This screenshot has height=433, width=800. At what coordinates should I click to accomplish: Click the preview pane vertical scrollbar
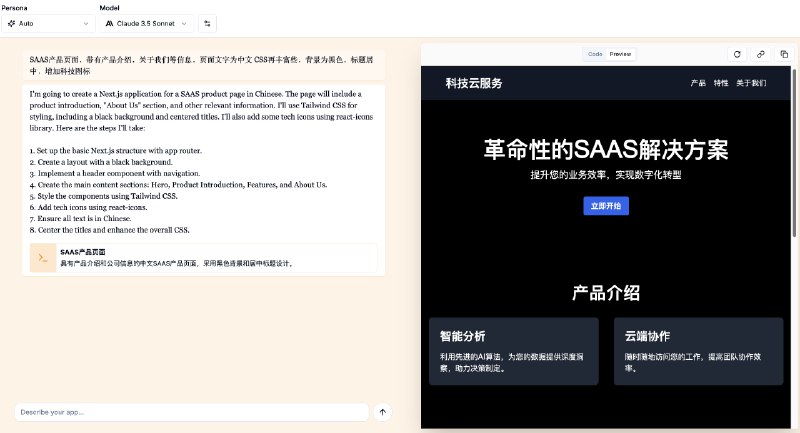[x=794, y=153]
